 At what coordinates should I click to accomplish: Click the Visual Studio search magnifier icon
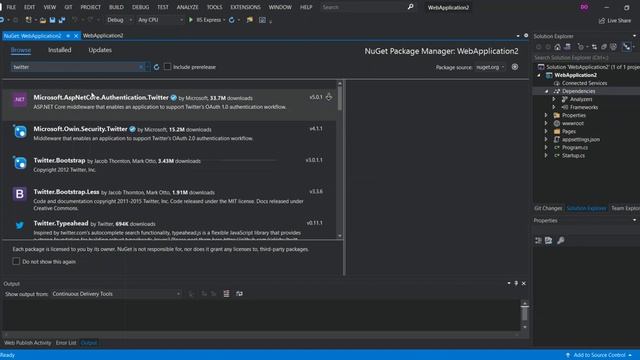point(410,7)
